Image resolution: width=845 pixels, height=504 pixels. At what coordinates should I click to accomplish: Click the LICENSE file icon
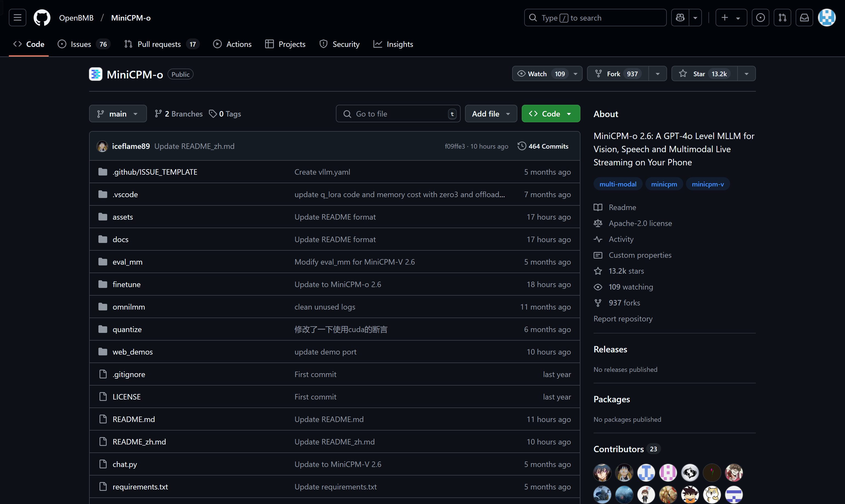tap(103, 397)
